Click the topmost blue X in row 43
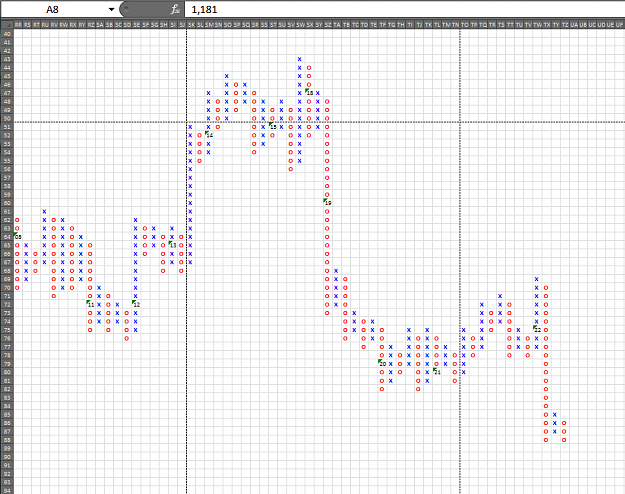625x494 pixels. click(300, 59)
